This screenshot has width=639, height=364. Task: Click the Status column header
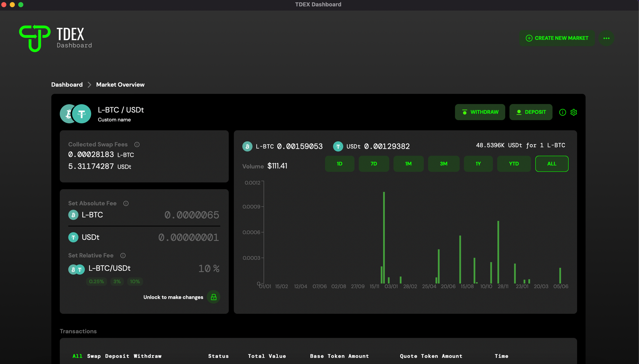point(219,356)
